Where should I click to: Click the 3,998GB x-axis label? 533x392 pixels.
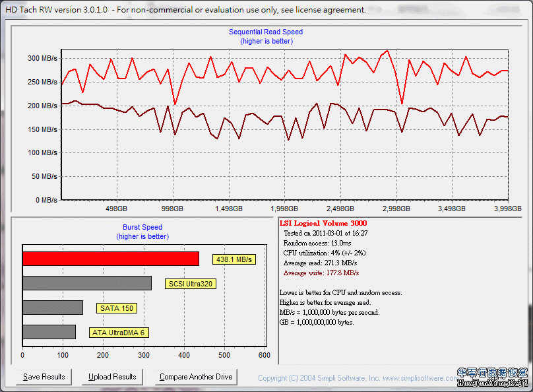[508, 209]
